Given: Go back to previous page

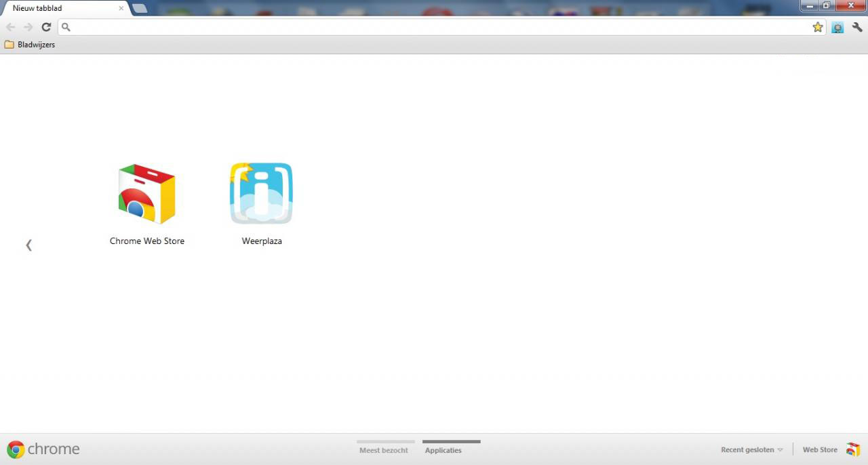Looking at the screenshot, I should point(10,27).
